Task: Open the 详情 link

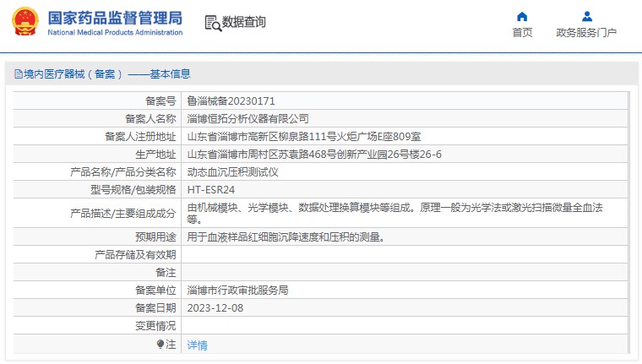Action: [x=198, y=345]
